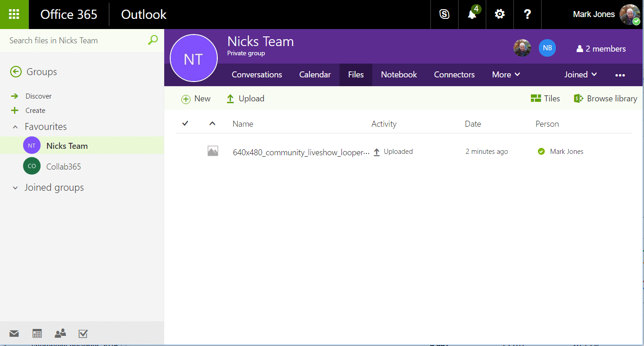This screenshot has width=644, height=346.
Task: Click the NB member avatar
Action: pyautogui.click(x=547, y=48)
